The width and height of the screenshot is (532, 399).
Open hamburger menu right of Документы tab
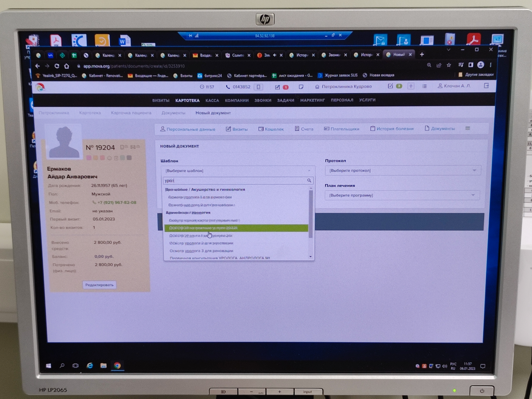pos(467,128)
